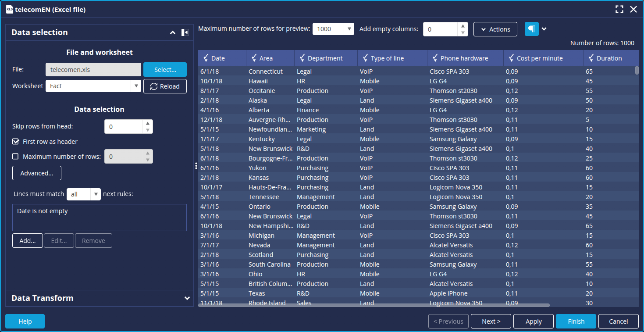Image resolution: width=644 pixels, height=332 pixels.
Task: Click the horizontal scrollbar under the preview table
Action: tap(374, 305)
